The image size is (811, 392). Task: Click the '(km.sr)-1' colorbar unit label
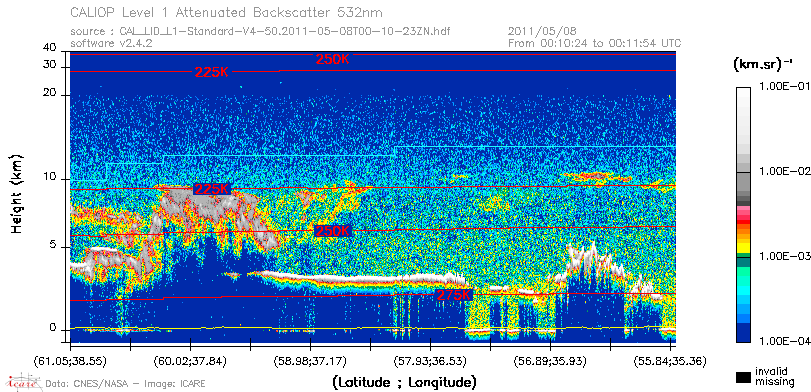pyautogui.click(x=763, y=65)
